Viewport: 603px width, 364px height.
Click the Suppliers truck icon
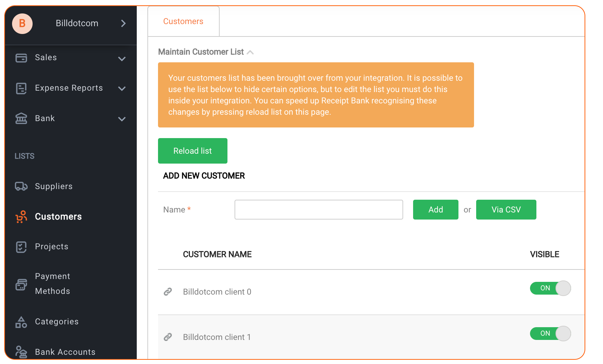pos(21,186)
